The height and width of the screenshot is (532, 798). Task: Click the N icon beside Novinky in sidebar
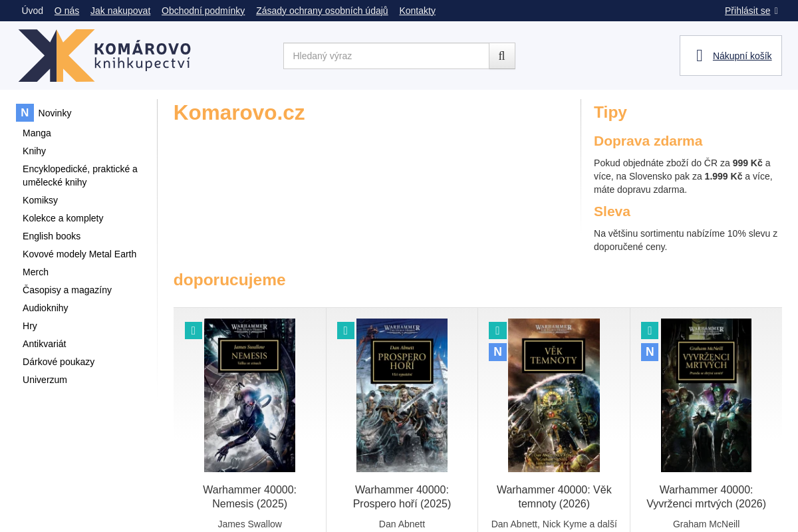(x=25, y=113)
